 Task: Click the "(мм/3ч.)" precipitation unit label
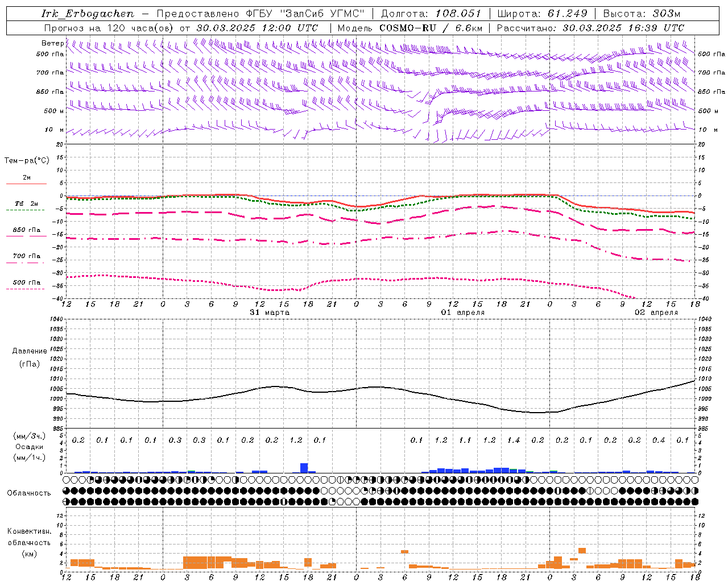(30, 436)
